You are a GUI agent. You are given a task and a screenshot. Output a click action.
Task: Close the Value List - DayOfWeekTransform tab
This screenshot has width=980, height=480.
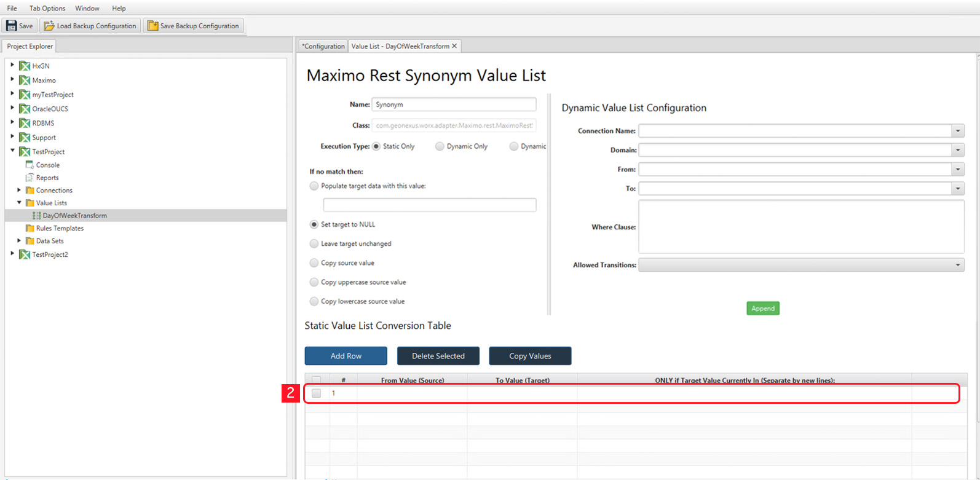coord(454,46)
